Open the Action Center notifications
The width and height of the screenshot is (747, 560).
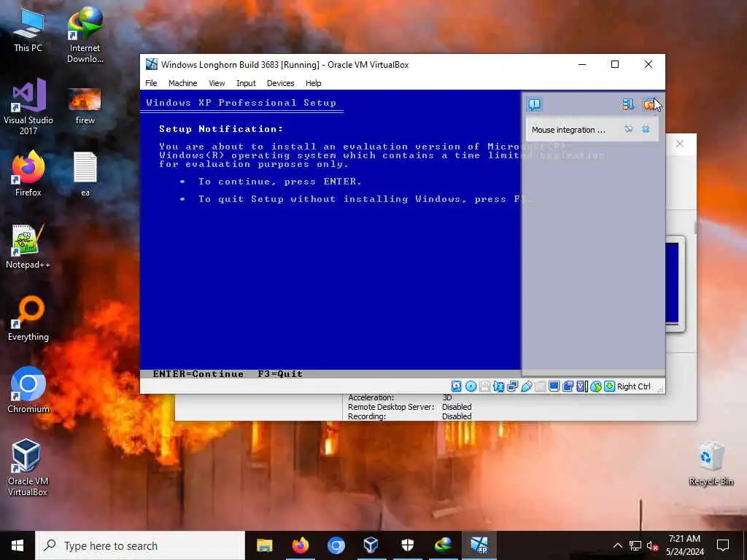pos(723,545)
